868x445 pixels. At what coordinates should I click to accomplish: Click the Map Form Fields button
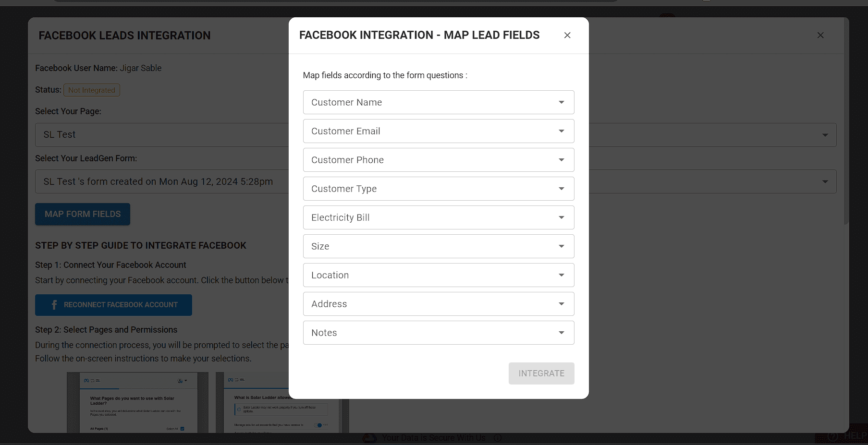pyautogui.click(x=83, y=214)
